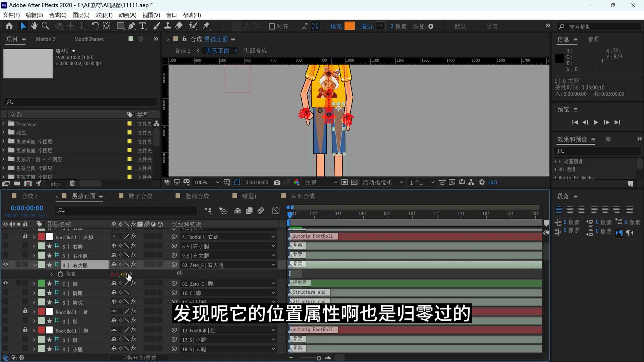Toggle transparency grid in viewer

(354, 182)
